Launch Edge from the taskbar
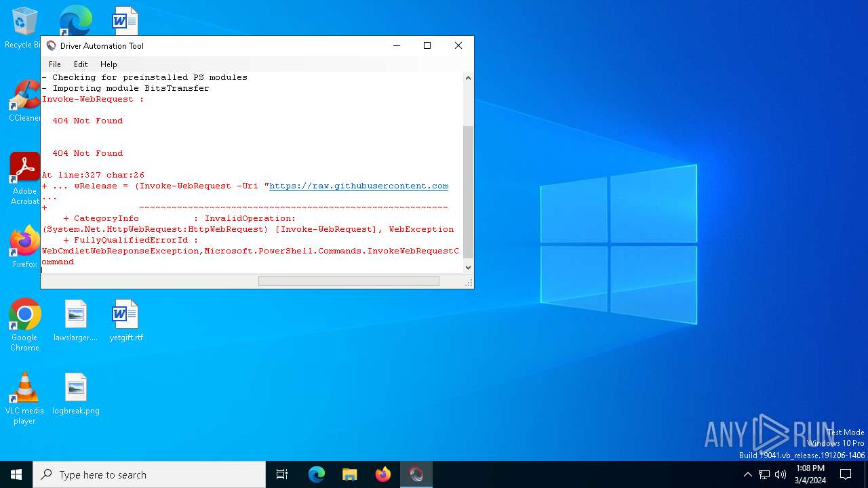The image size is (868, 488). (317, 474)
